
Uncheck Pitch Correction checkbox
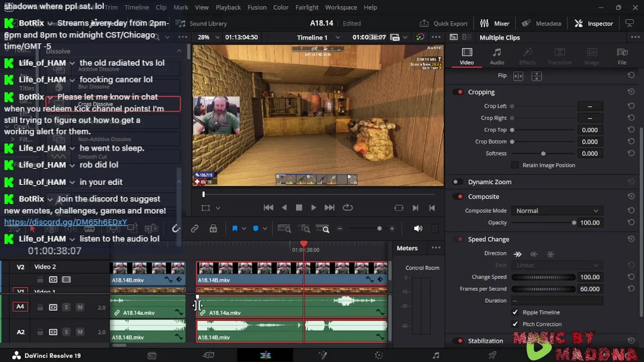(515, 324)
